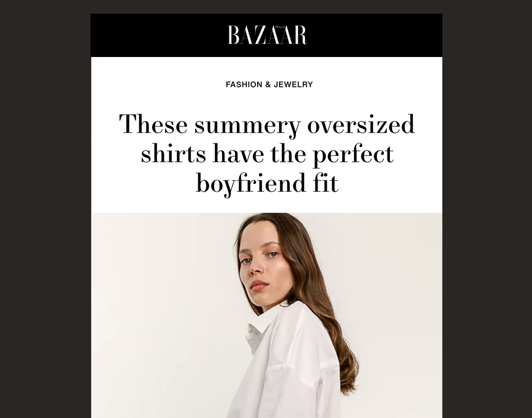Viewport: 532px width, 418px height.
Task: Click the small Harper's text above BAZAAR
Action: [280, 27]
